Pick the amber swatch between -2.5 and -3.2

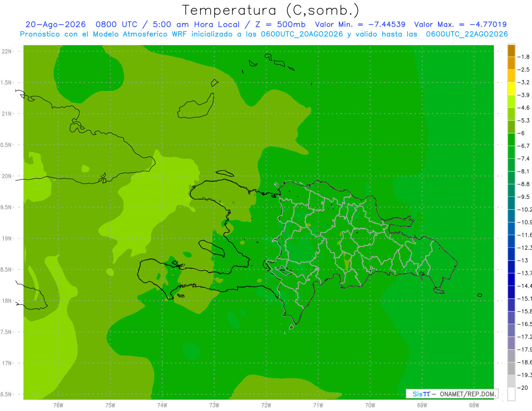(511, 76)
